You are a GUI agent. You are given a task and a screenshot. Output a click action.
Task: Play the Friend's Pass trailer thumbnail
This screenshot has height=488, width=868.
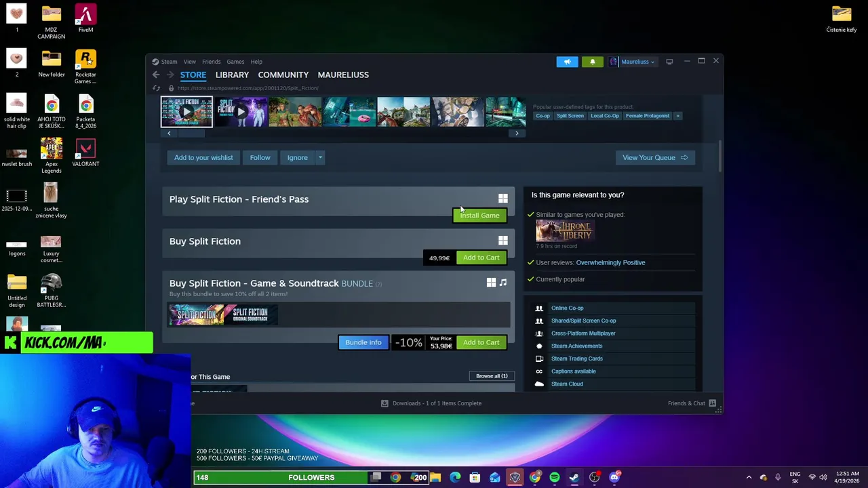click(241, 112)
